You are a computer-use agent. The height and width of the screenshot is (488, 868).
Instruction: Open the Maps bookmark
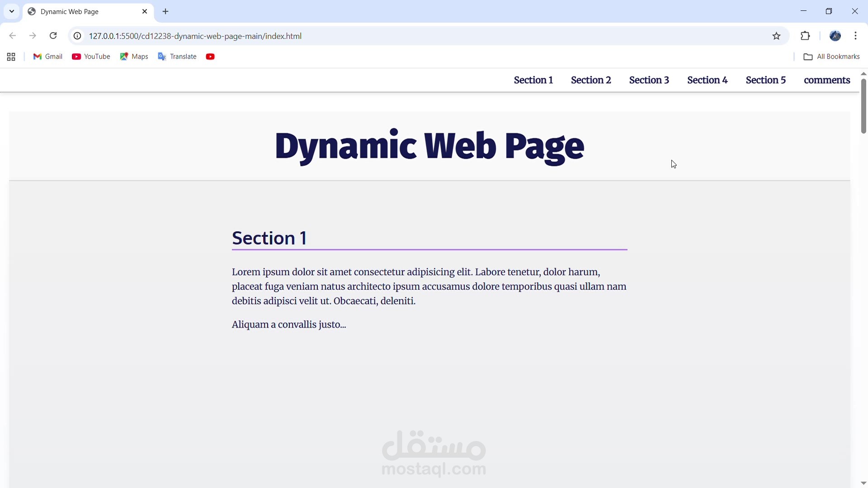pos(134,56)
